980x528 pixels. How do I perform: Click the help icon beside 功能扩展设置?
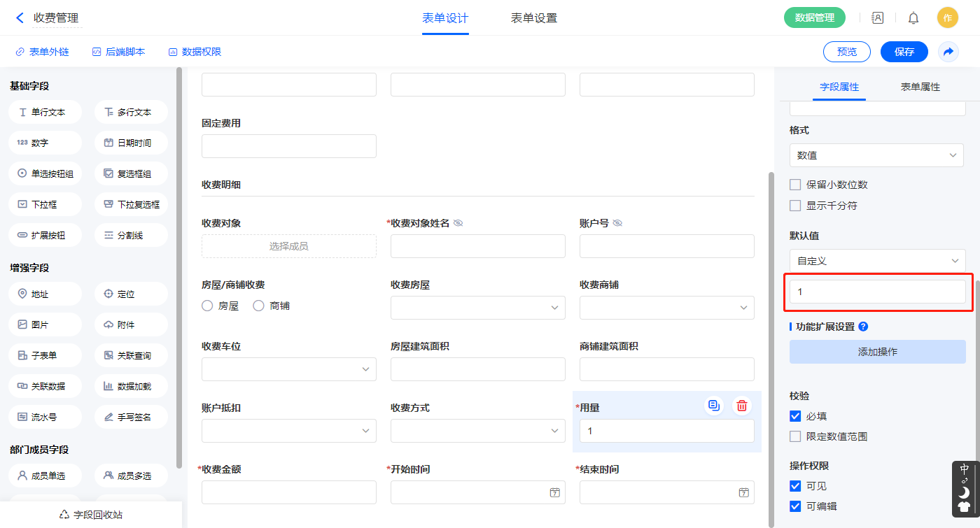863,327
